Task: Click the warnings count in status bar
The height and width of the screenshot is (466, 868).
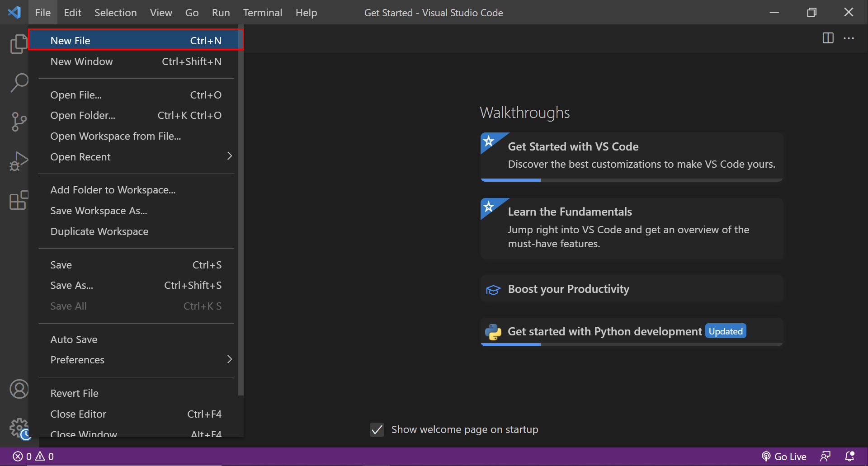Action: click(44, 457)
